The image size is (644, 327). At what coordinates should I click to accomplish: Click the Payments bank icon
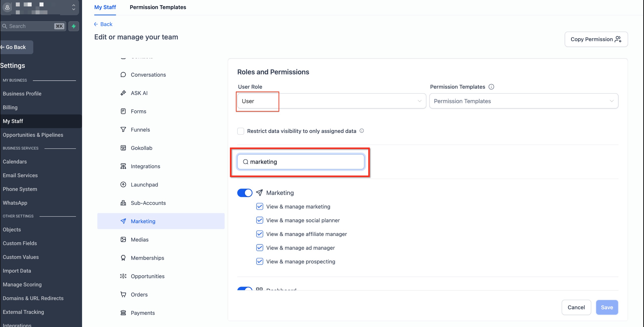click(x=123, y=312)
